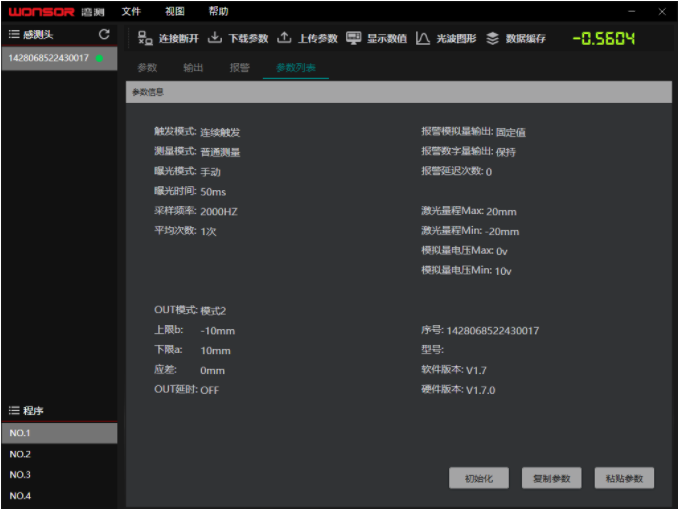This screenshot has width=678, height=510.
Task: Click the 20mm laser range Max value
Action: [502, 212]
